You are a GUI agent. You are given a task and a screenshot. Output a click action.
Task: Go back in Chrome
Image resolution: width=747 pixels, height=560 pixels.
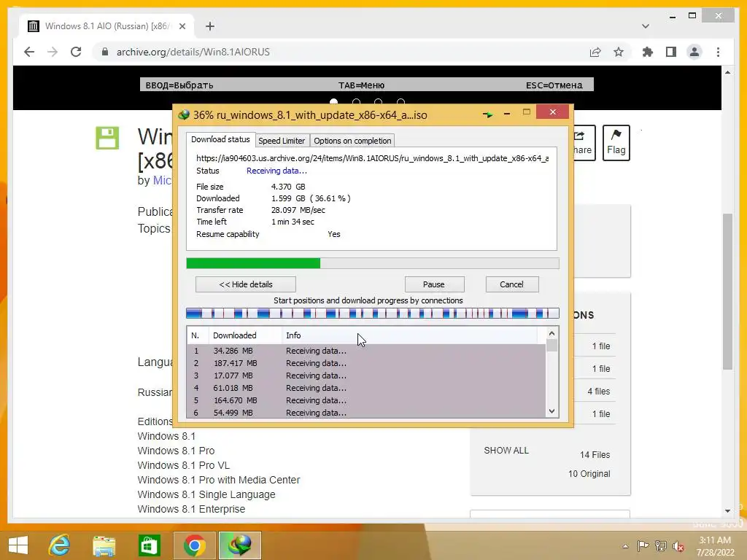click(29, 52)
